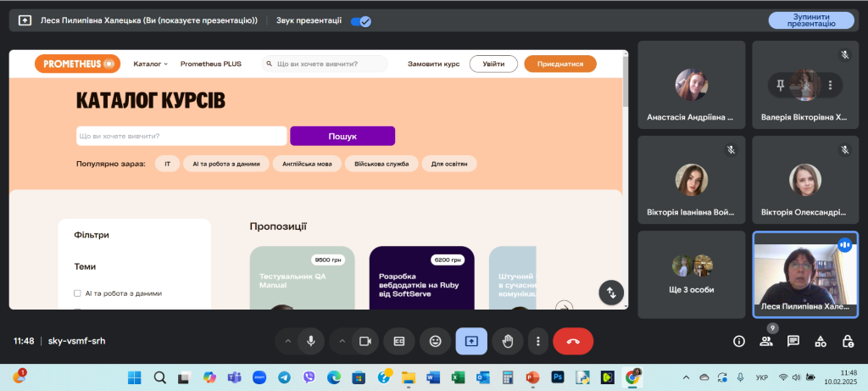This screenshot has height=391, width=868.
Task: Select the 'Англійська мова' popular tag
Action: click(308, 164)
